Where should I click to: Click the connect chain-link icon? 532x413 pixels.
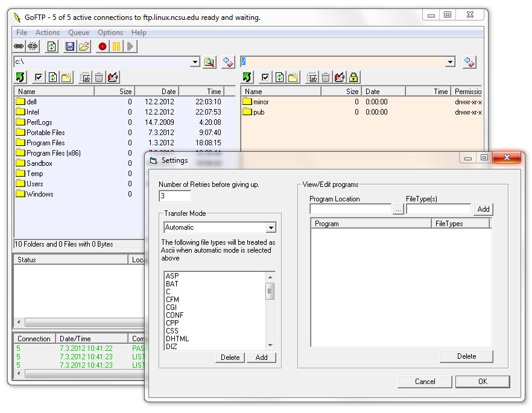coord(19,46)
